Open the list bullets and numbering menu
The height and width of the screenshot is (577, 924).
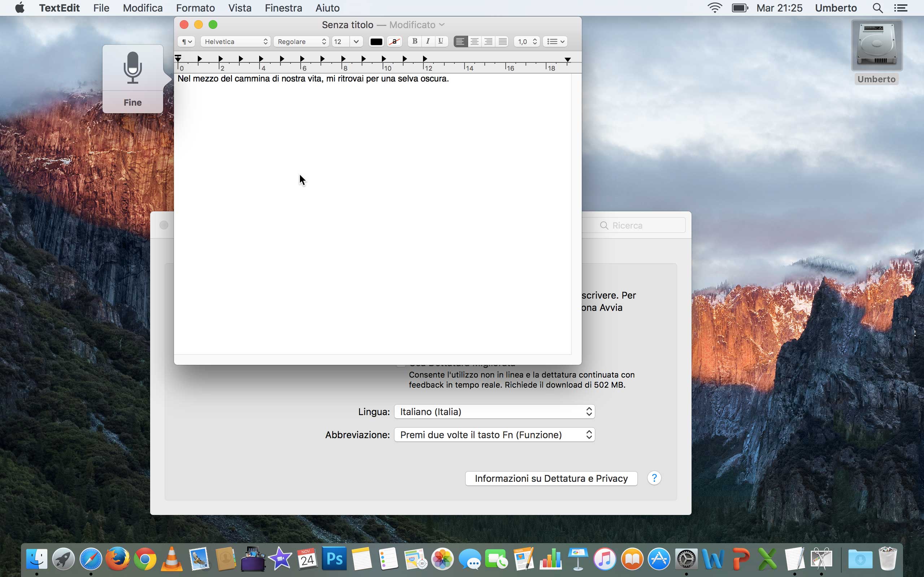(x=555, y=41)
